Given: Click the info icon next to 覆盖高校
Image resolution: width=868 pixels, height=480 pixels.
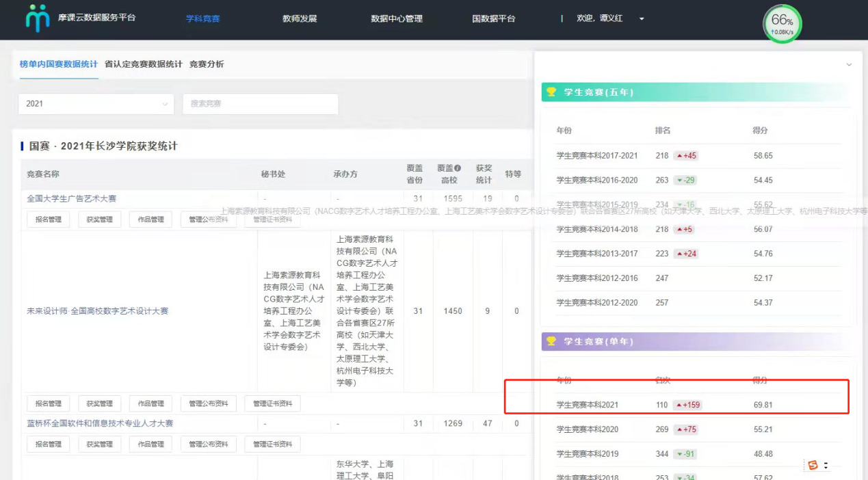Looking at the screenshot, I should click(458, 168).
